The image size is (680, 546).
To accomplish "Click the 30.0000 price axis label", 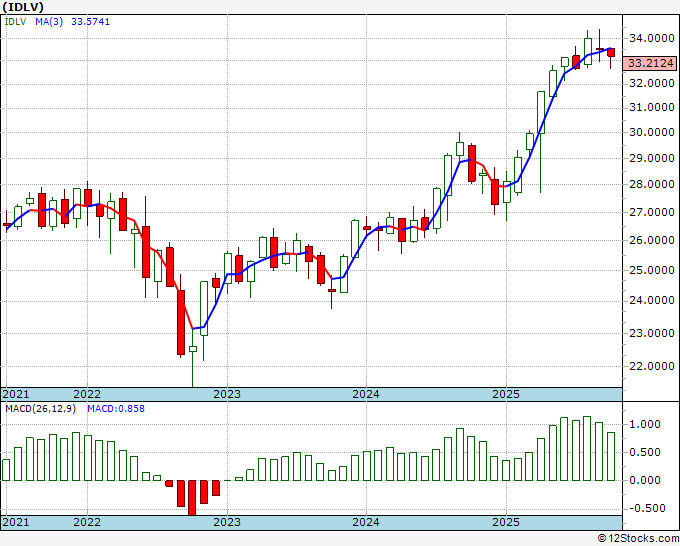I will (x=651, y=132).
